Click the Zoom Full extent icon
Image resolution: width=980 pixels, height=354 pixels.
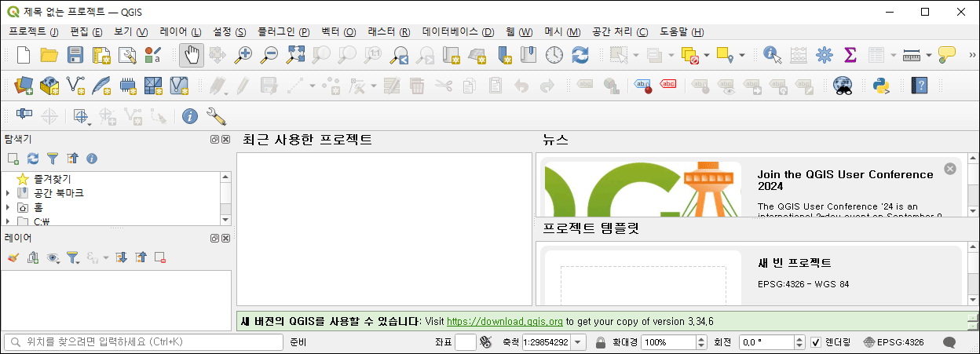tap(295, 55)
